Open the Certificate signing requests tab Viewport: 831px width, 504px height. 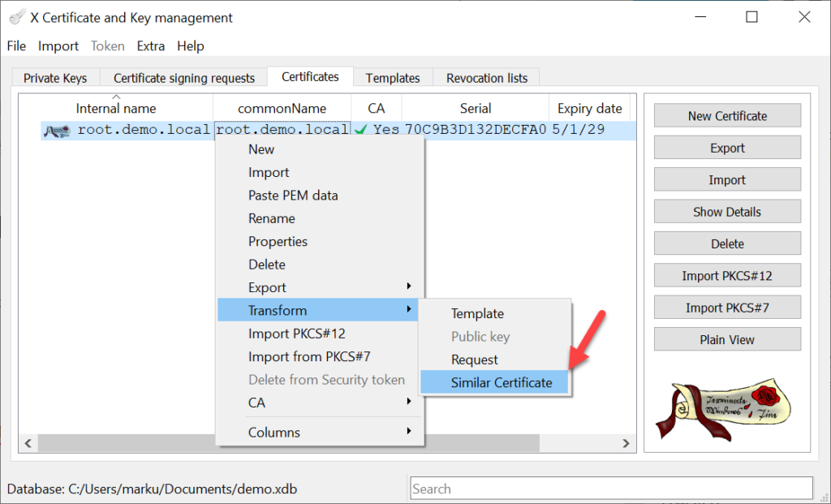(184, 78)
